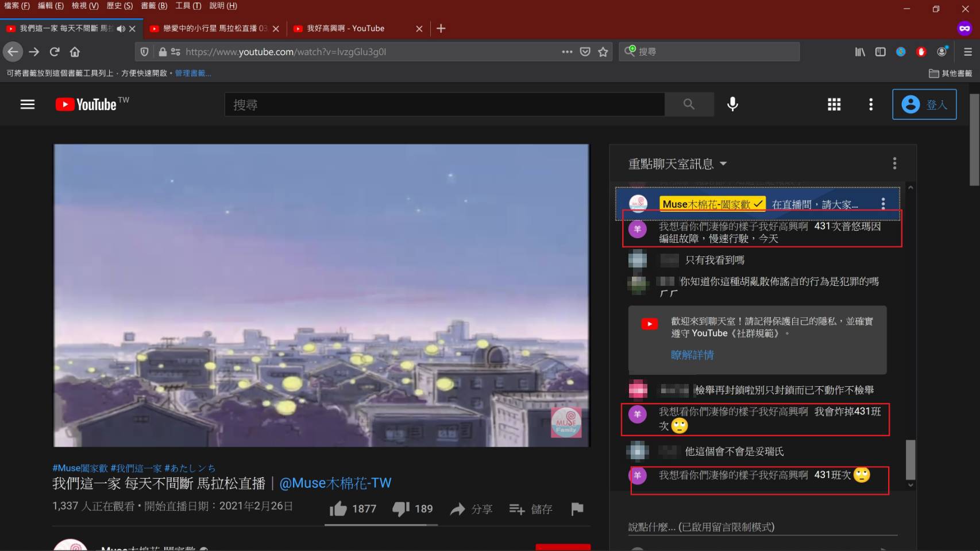Open live chat options three-dot menu
The image size is (980, 551).
coord(894,164)
